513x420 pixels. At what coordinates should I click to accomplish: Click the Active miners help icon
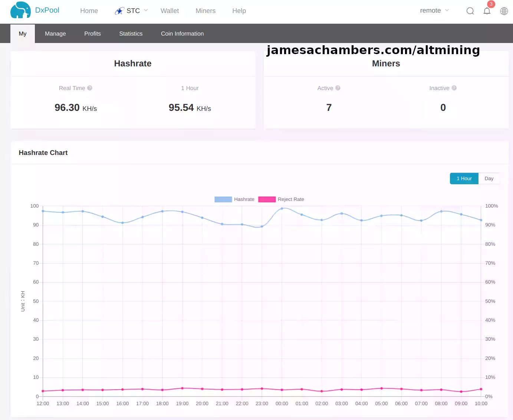pos(338,88)
